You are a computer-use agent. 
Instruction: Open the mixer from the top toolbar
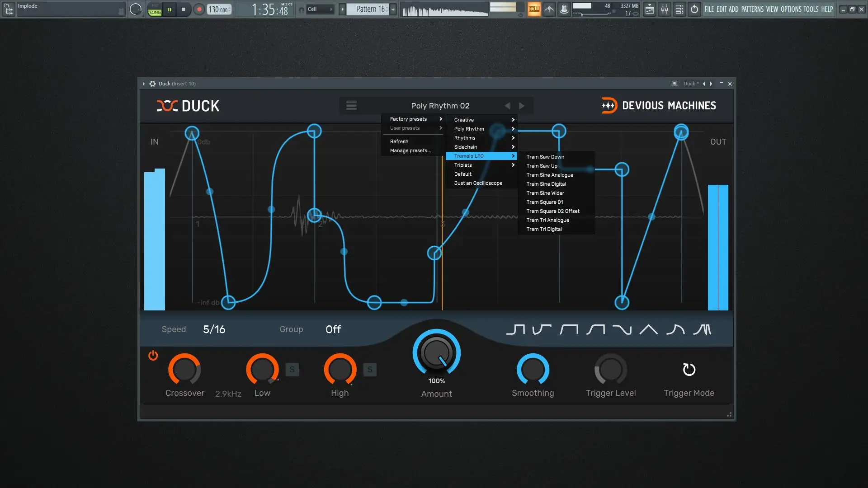click(x=664, y=9)
